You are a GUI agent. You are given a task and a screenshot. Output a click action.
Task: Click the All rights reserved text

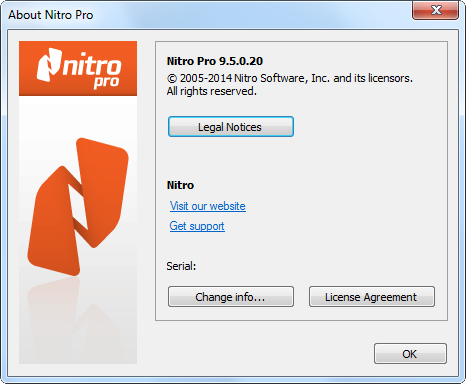click(x=212, y=91)
